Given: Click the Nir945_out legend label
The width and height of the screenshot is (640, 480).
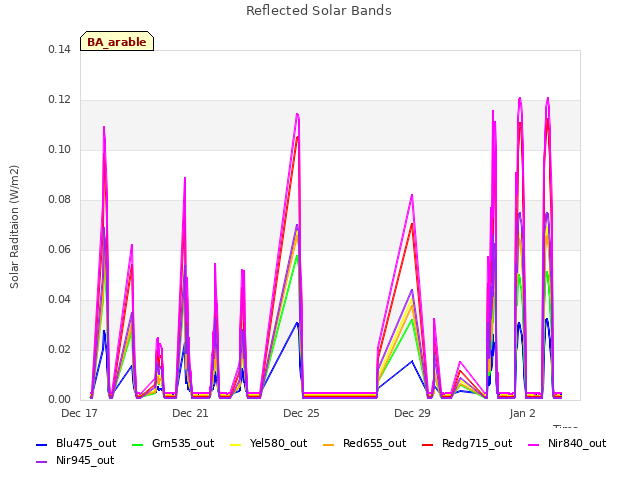Looking at the screenshot, I should (x=85, y=460).
